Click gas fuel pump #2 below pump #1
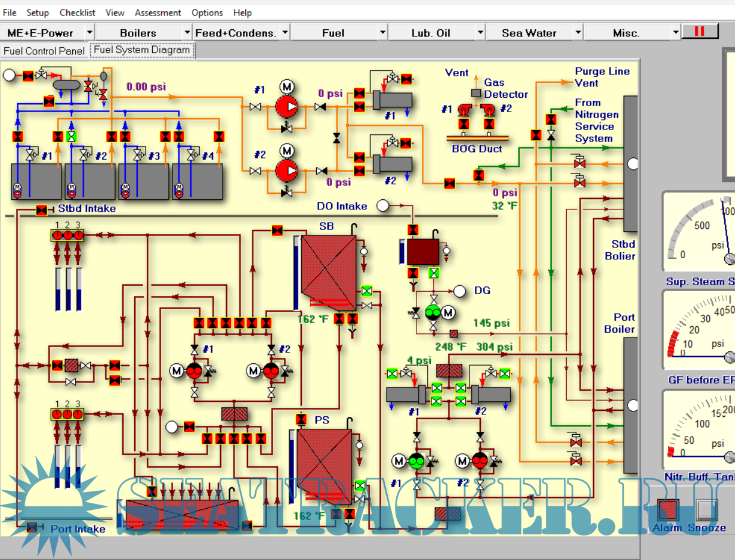 (286, 171)
